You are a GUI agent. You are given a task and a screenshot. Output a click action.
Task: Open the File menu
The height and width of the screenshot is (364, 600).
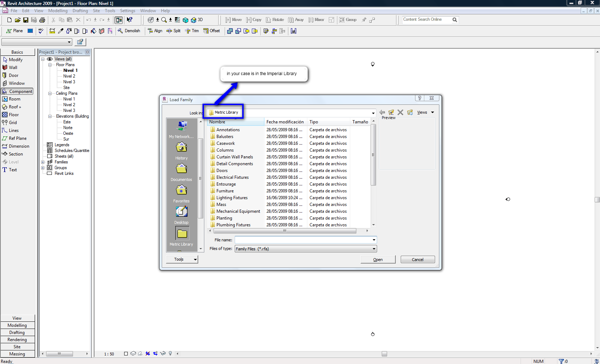click(14, 11)
